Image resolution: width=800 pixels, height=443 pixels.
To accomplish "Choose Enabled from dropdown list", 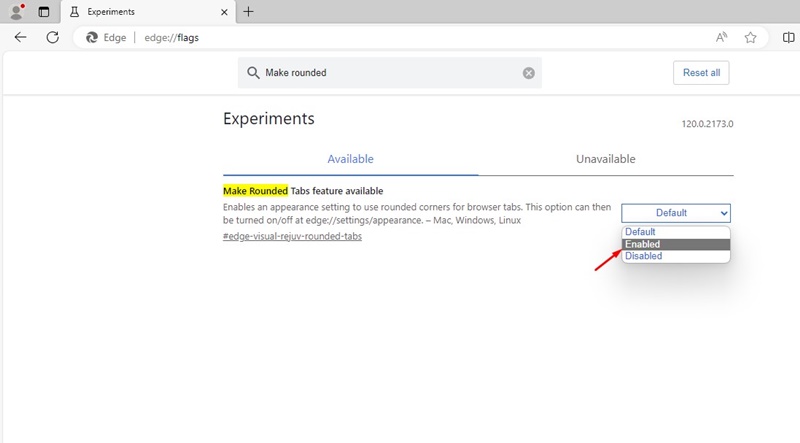I will click(676, 244).
